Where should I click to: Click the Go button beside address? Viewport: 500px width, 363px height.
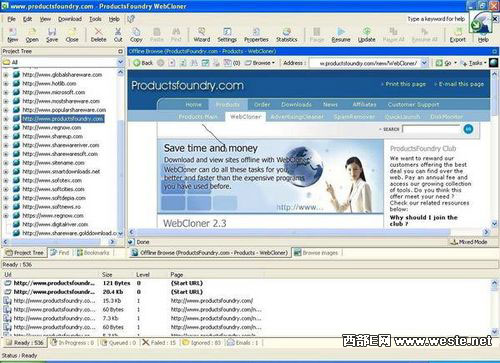pyautogui.click(x=445, y=63)
